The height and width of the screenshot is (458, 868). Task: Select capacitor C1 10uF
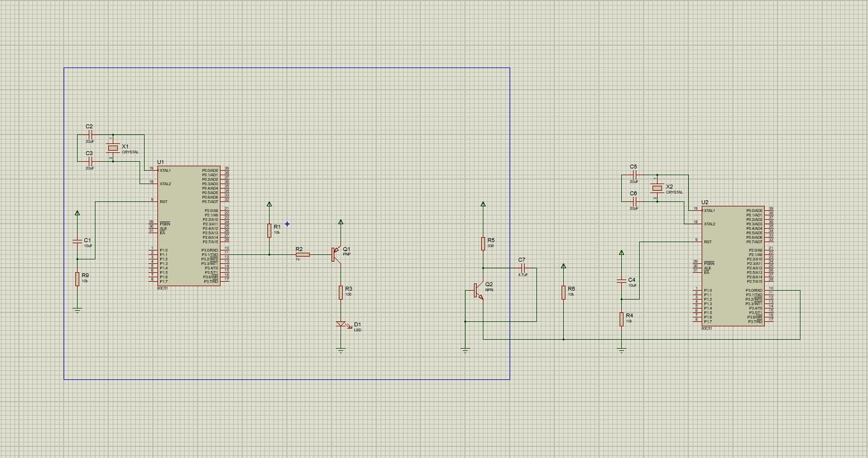pos(77,241)
